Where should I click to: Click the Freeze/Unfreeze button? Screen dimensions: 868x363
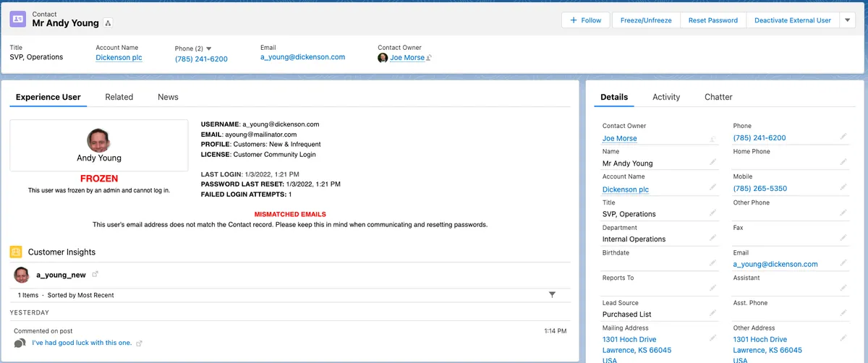(646, 20)
